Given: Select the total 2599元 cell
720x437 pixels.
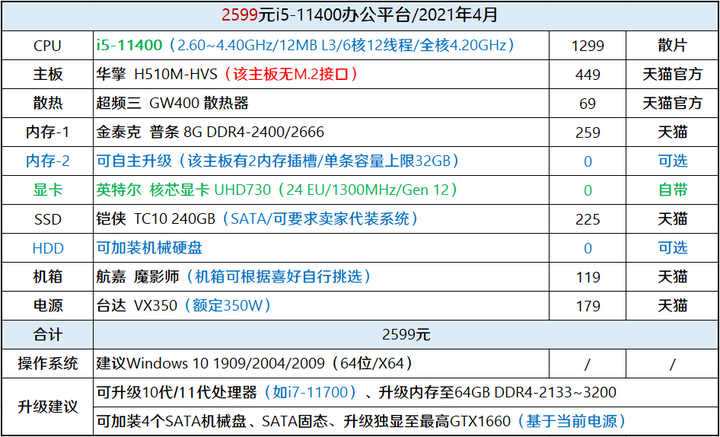Looking at the screenshot, I should click(406, 335).
